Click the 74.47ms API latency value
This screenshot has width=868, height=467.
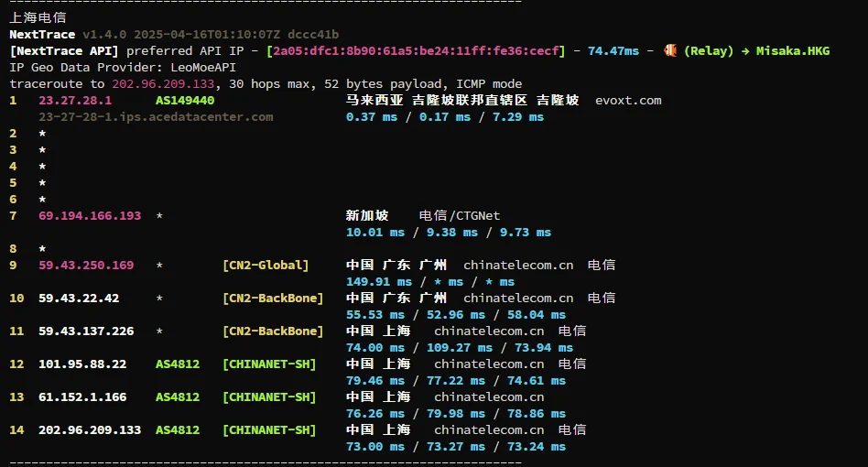[x=613, y=51]
